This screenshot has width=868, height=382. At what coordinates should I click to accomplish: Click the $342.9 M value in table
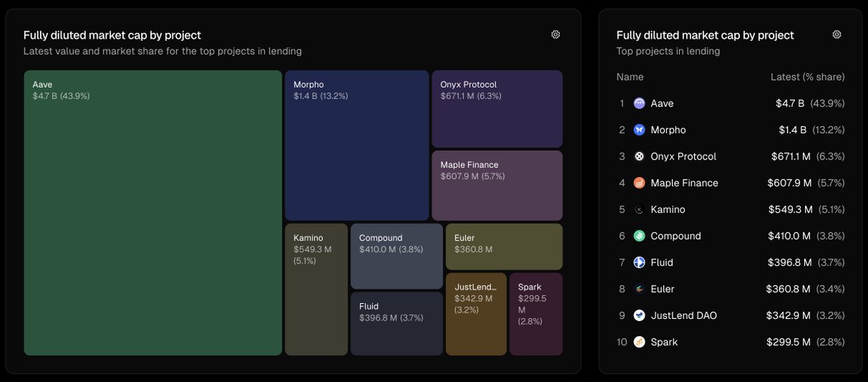tap(788, 315)
